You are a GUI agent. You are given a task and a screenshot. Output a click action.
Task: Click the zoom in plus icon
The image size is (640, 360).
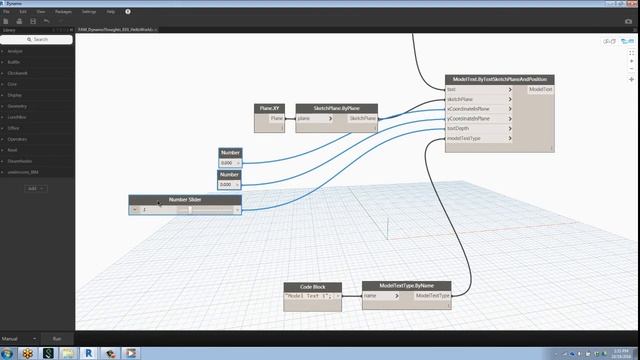631,61
